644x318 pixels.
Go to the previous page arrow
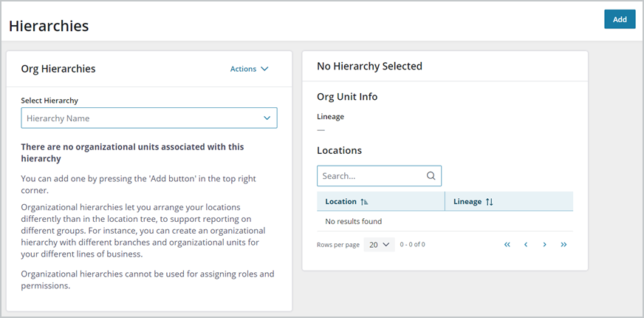(526, 245)
